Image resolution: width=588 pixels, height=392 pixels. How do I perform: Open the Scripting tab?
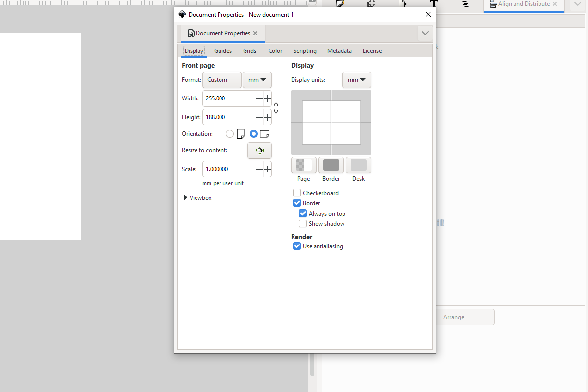point(305,50)
